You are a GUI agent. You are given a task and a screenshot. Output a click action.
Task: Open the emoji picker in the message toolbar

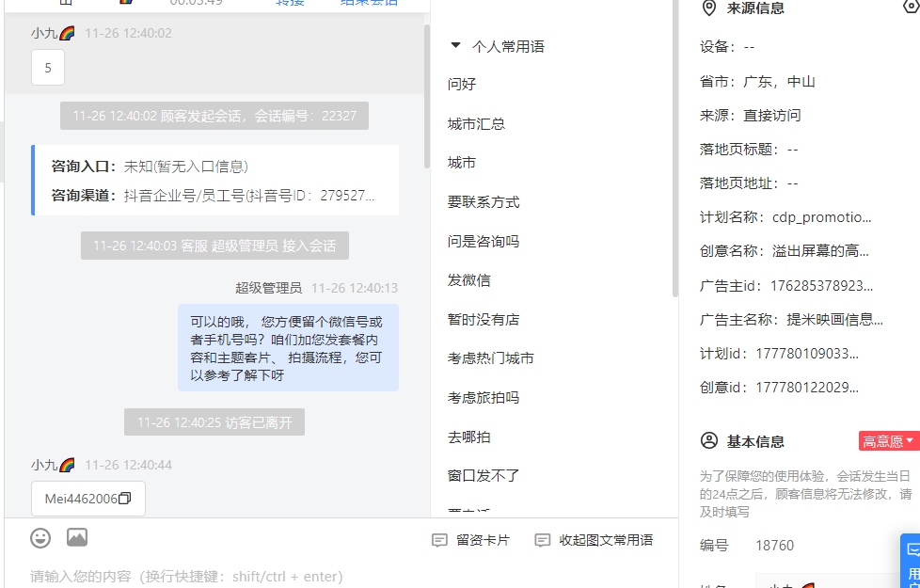(x=40, y=537)
